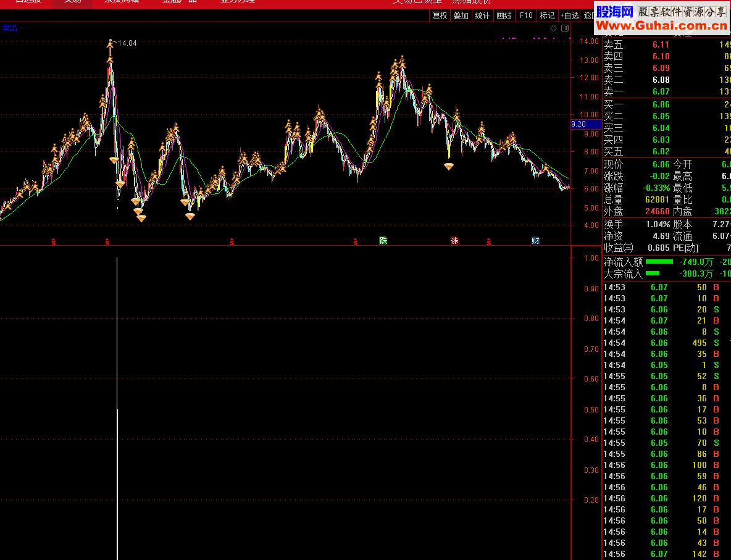Open the 统计 statistics tool
The width and height of the screenshot is (731, 560).
coord(482,16)
